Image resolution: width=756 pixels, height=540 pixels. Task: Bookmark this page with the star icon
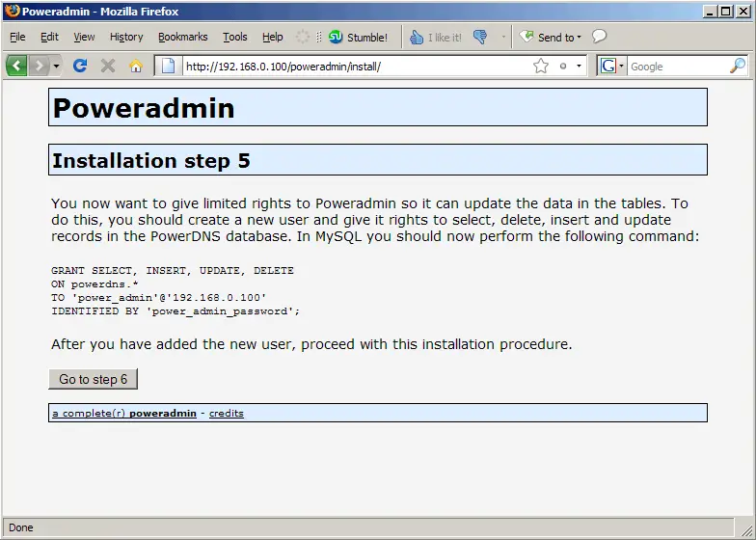tap(541, 66)
